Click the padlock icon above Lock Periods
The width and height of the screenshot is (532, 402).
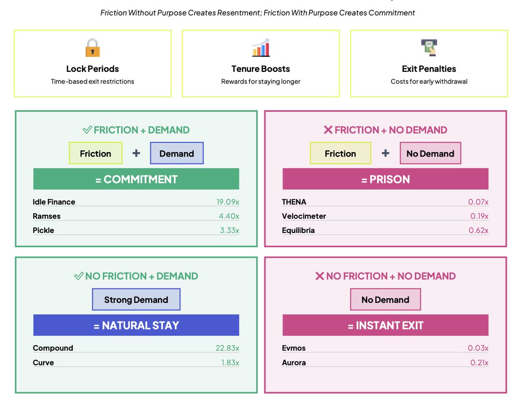coord(92,47)
